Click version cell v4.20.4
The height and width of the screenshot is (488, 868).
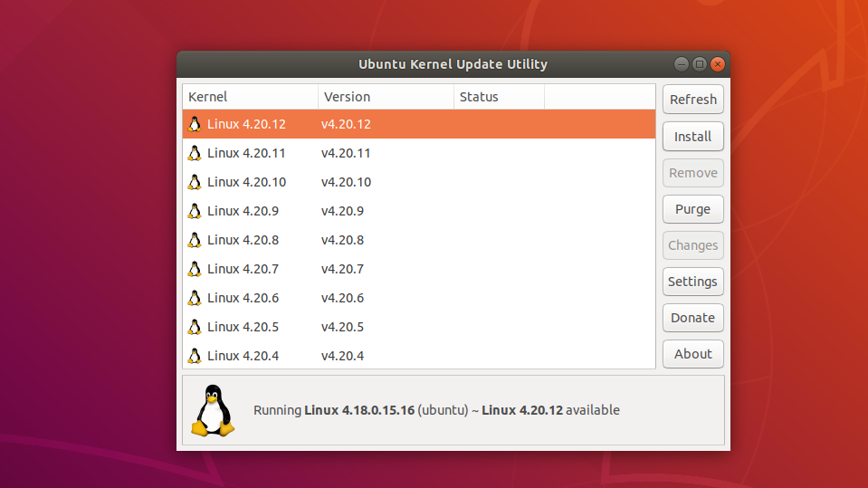(342, 356)
